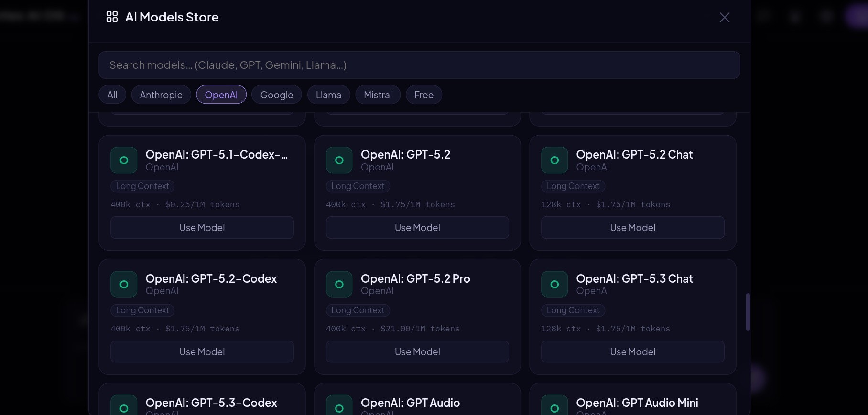
Task: Click Long Context tag on GPT-5.2-Codex card
Action: [142, 310]
